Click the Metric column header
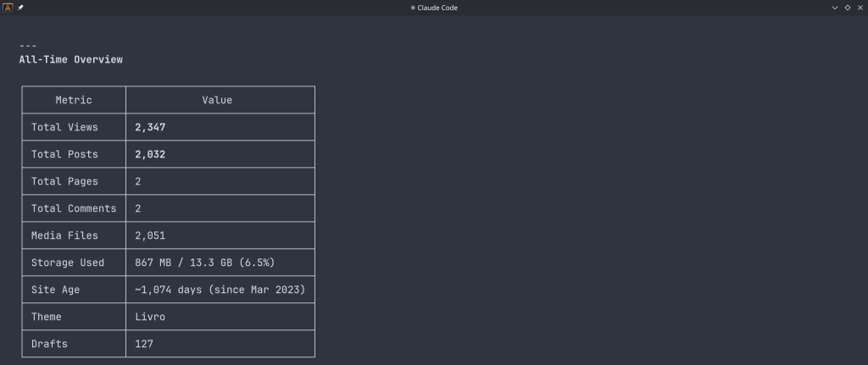Screen dimensions: 868x365 (74, 100)
